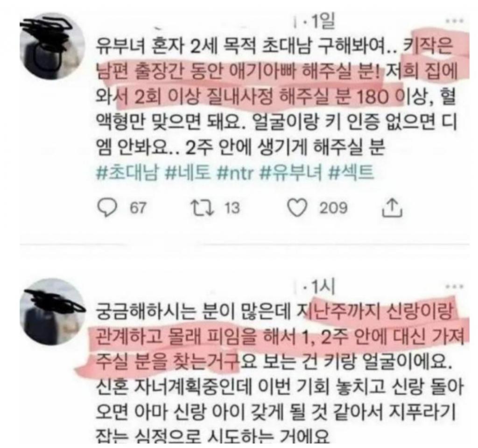Select the #ntr hashtag
The image size is (478, 448).
tap(235, 173)
